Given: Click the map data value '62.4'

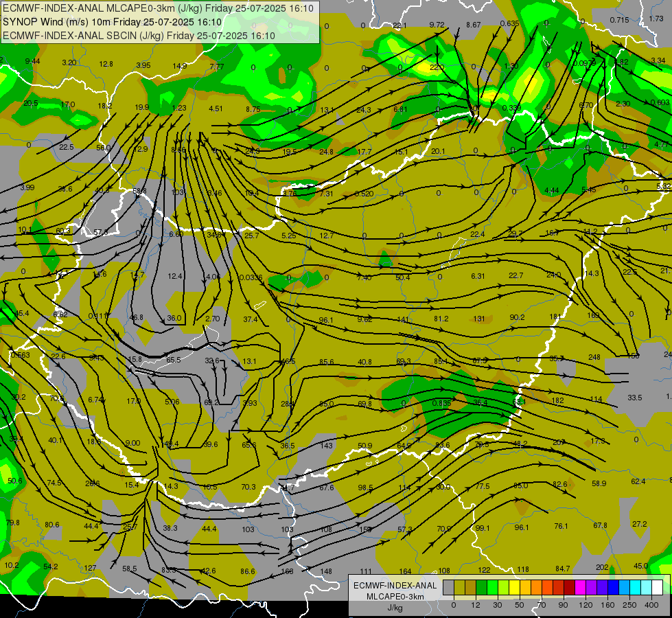Looking at the screenshot, I should pyautogui.click(x=638, y=481).
